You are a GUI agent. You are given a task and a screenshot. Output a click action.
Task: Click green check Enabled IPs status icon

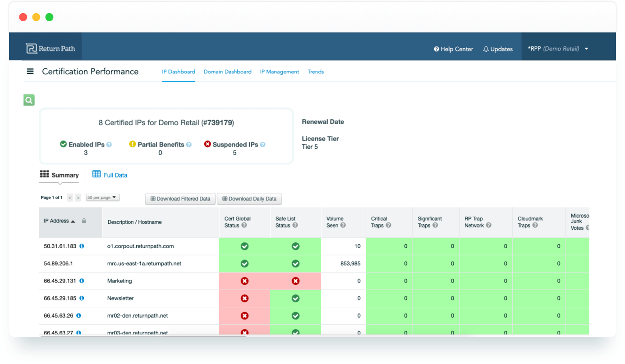64,144
